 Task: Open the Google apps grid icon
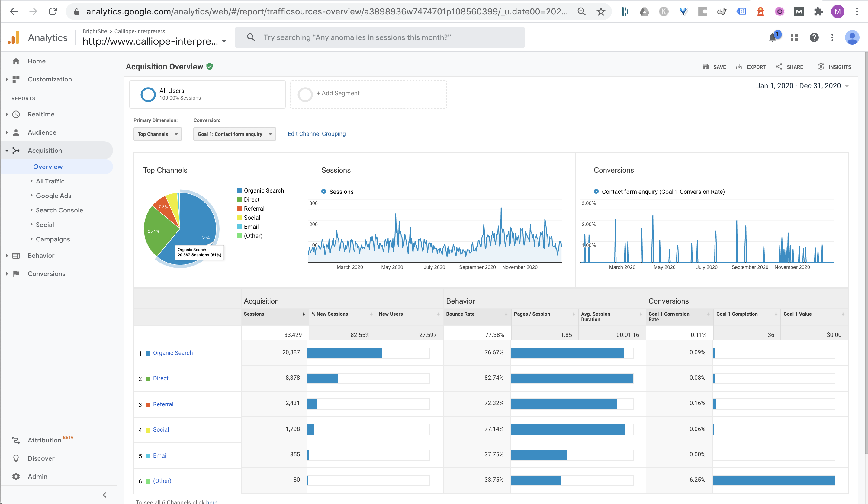coord(794,37)
